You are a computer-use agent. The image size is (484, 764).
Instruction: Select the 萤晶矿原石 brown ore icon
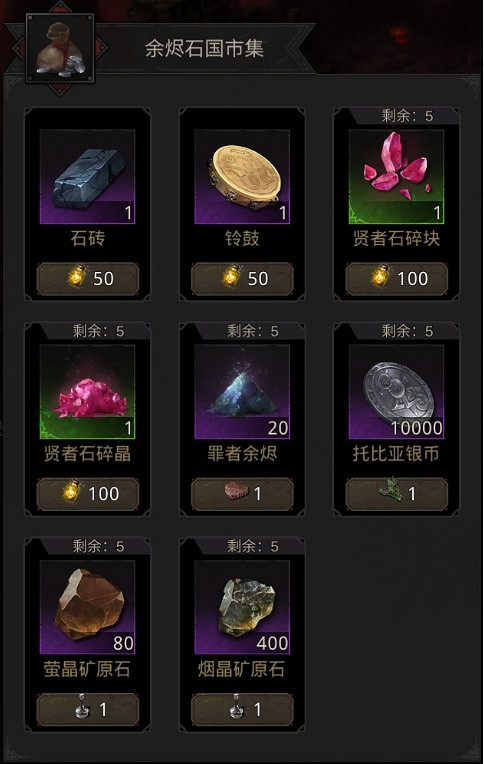(87, 607)
